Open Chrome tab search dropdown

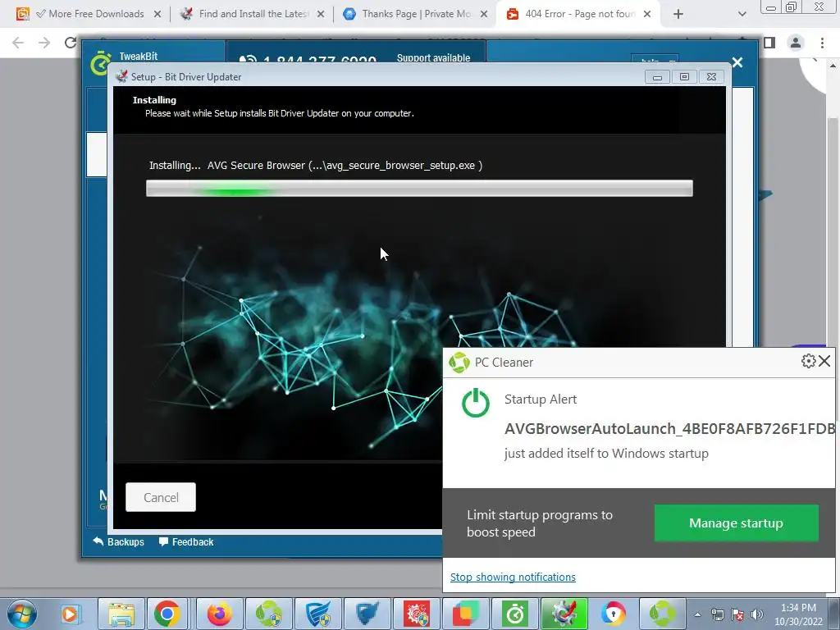tap(742, 14)
